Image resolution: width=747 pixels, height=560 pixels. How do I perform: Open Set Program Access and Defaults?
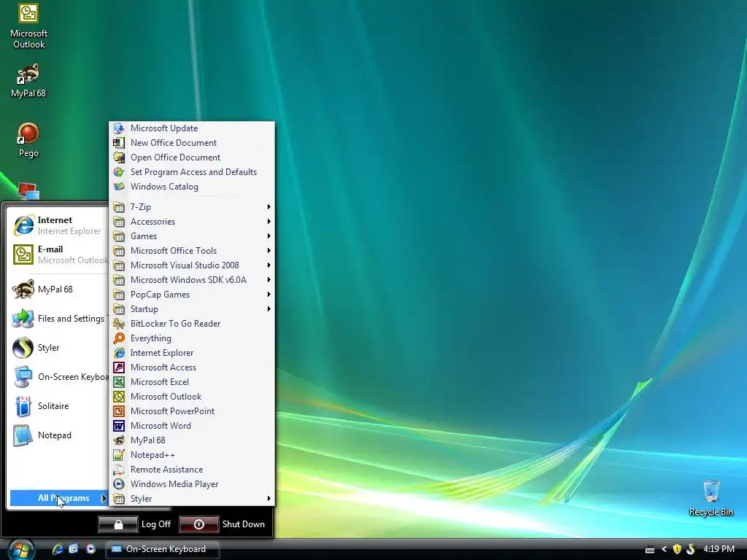click(x=192, y=172)
